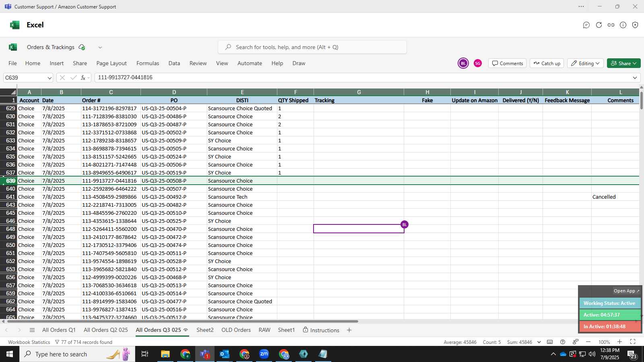Viewport: 644px width, 362px height.
Task: Select cell with PO US-Q3-25-00492-P
Action: coord(174,197)
